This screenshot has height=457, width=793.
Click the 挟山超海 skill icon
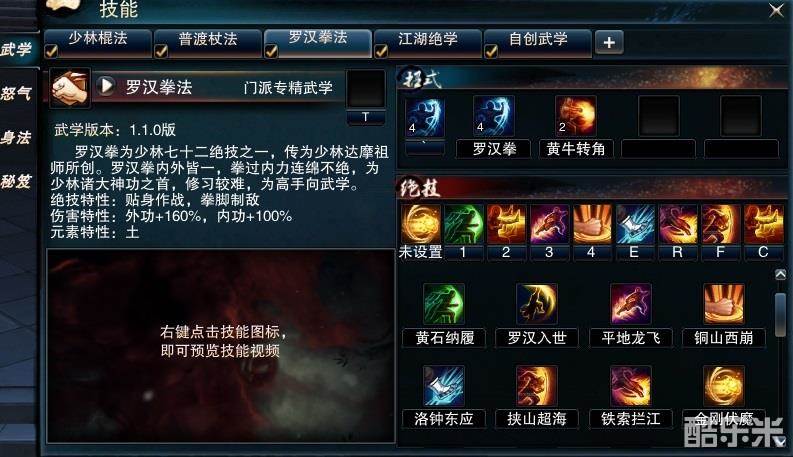coord(537,385)
